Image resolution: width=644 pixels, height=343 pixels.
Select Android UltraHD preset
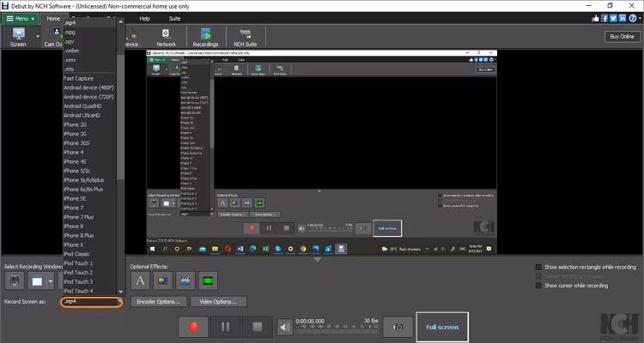tap(89, 115)
